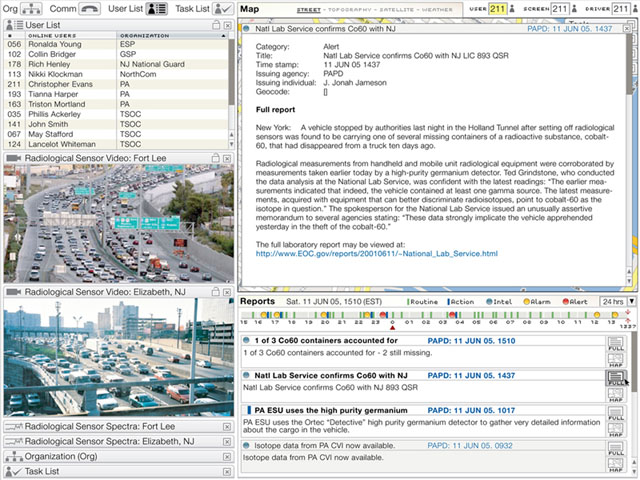
Task: Click camera icon of Fort Lee video panel
Action: click(x=14, y=158)
